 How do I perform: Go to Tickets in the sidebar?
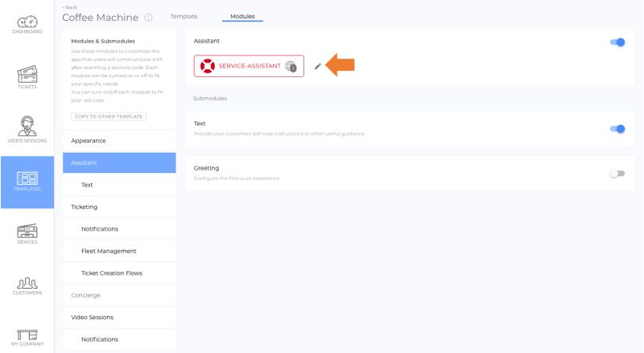[27, 77]
